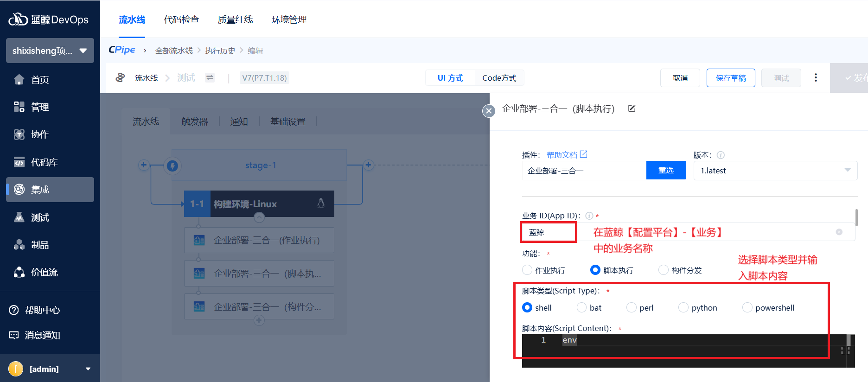This screenshot has height=382, width=868.
Task: Select the 作业执行 radio option
Action: pyautogui.click(x=527, y=270)
